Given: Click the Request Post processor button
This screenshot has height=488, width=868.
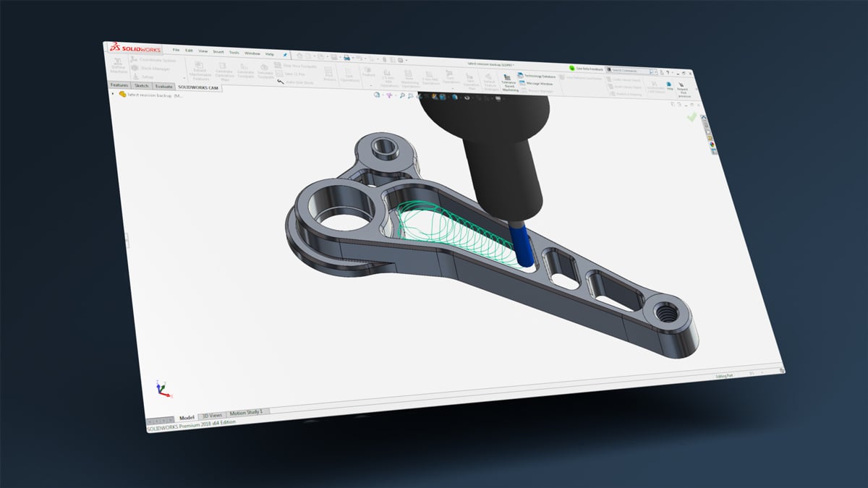Looking at the screenshot, I should [x=683, y=90].
